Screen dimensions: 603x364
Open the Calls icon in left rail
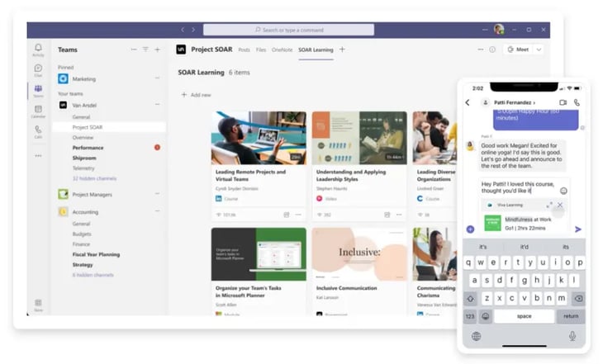tap(38, 131)
